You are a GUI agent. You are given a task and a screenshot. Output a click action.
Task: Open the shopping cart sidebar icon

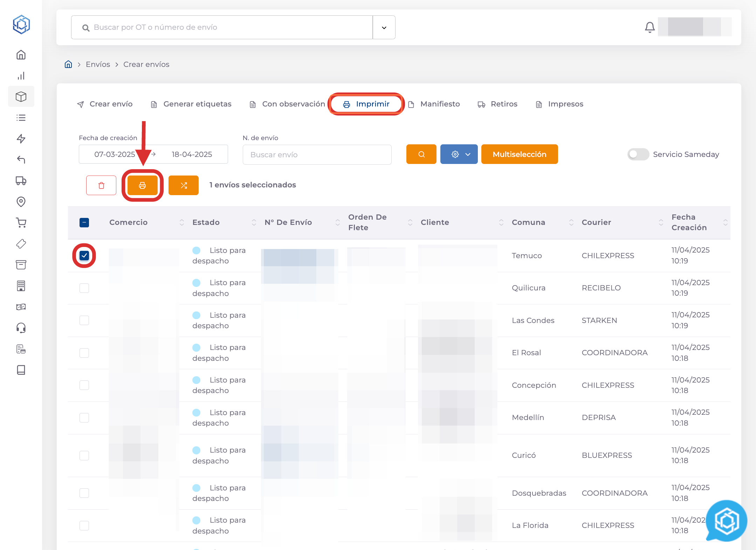pos(21,223)
